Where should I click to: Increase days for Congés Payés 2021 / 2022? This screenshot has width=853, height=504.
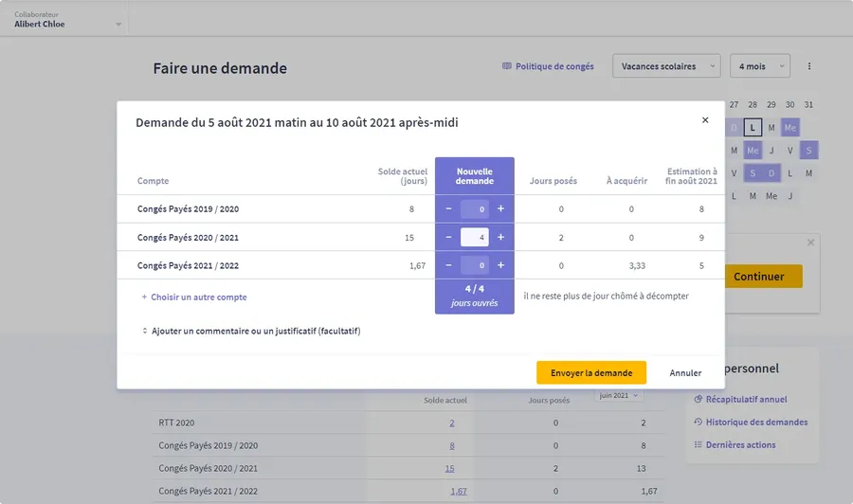pos(500,265)
